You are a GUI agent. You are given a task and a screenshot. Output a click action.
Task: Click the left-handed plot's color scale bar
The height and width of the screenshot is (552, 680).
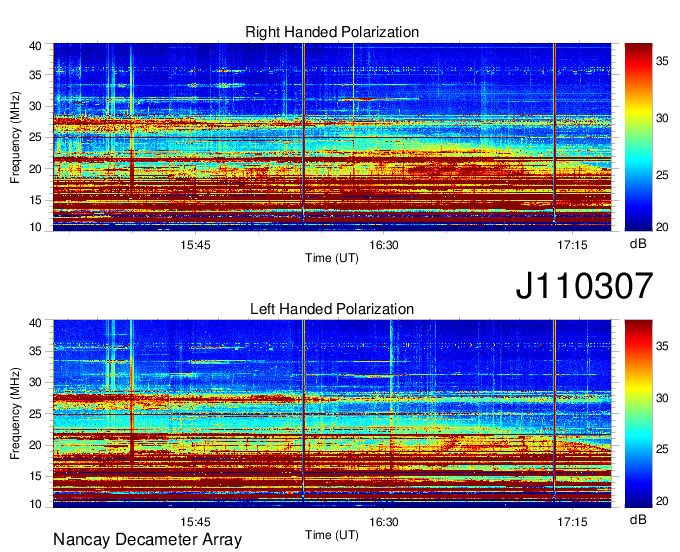point(638,414)
